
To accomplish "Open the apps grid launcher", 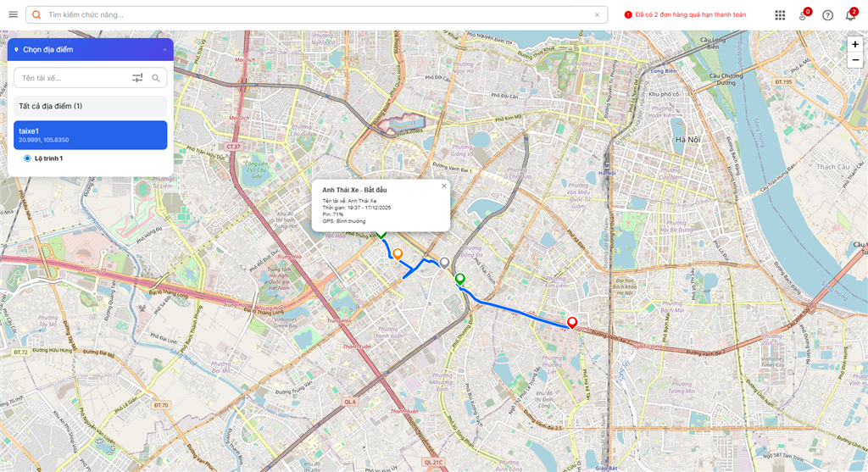I will (x=780, y=15).
